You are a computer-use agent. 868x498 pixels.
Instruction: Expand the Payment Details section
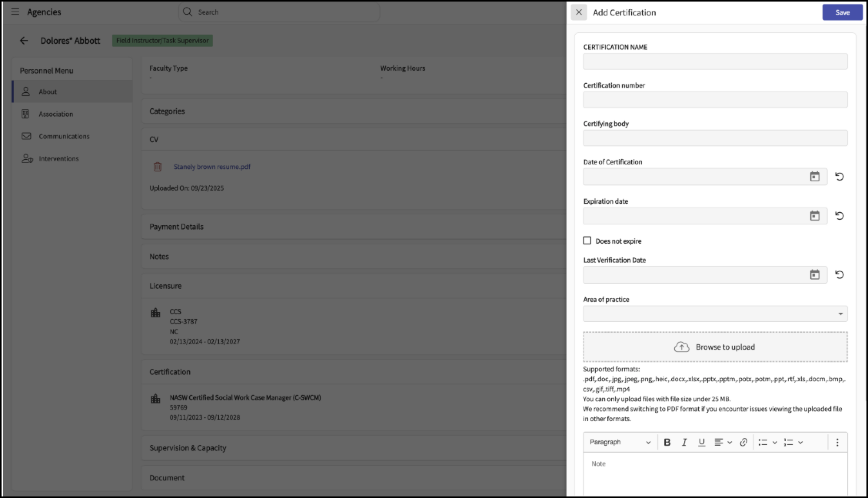pos(354,226)
